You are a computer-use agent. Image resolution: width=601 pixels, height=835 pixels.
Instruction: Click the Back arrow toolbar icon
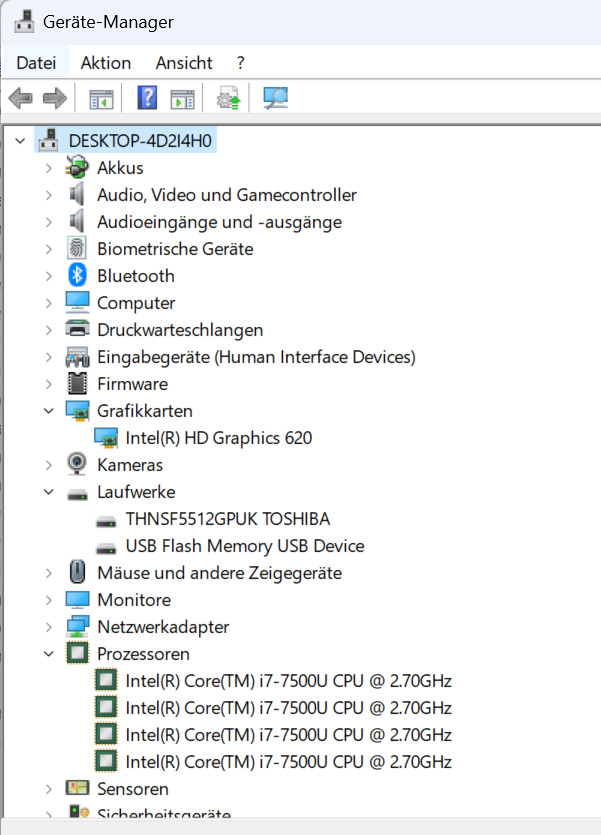(x=21, y=99)
